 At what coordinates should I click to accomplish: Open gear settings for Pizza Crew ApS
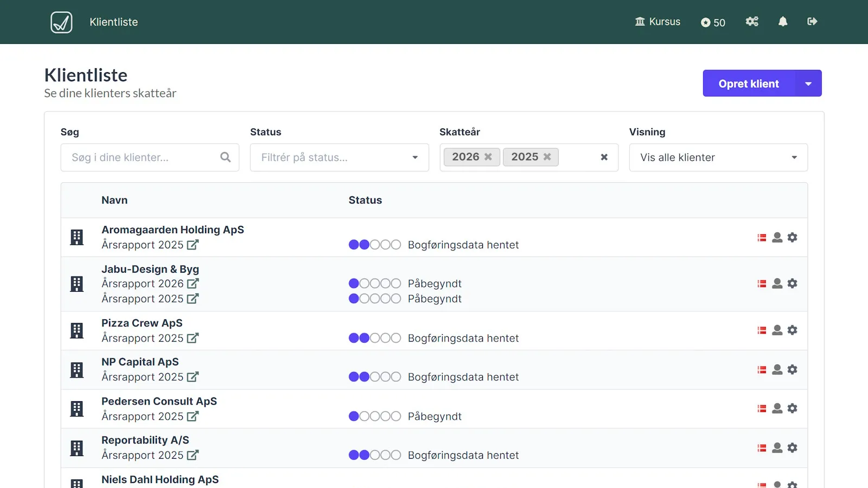click(x=793, y=330)
